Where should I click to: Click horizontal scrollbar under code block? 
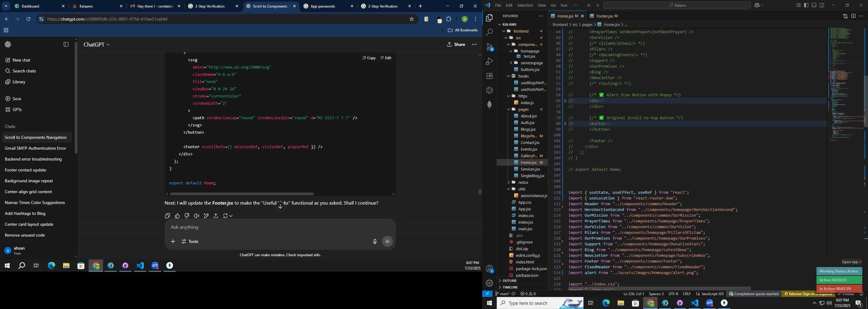(x=242, y=194)
